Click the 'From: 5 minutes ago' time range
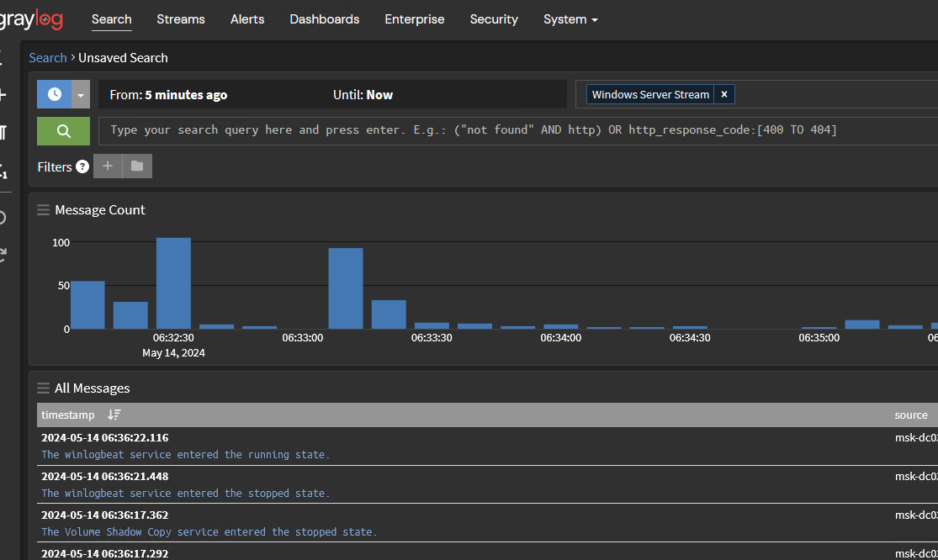 pyautogui.click(x=168, y=95)
